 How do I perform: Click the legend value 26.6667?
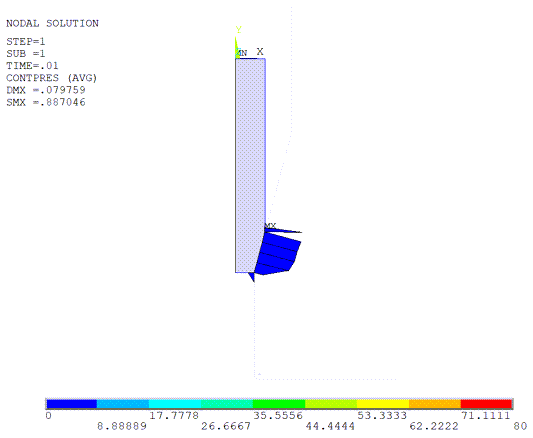click(x=226, y=426)
